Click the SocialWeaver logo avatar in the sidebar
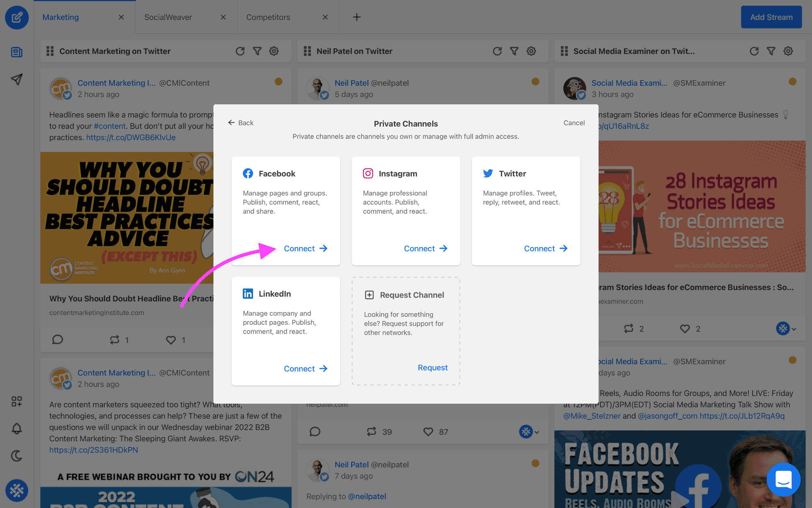 (17, 490)
